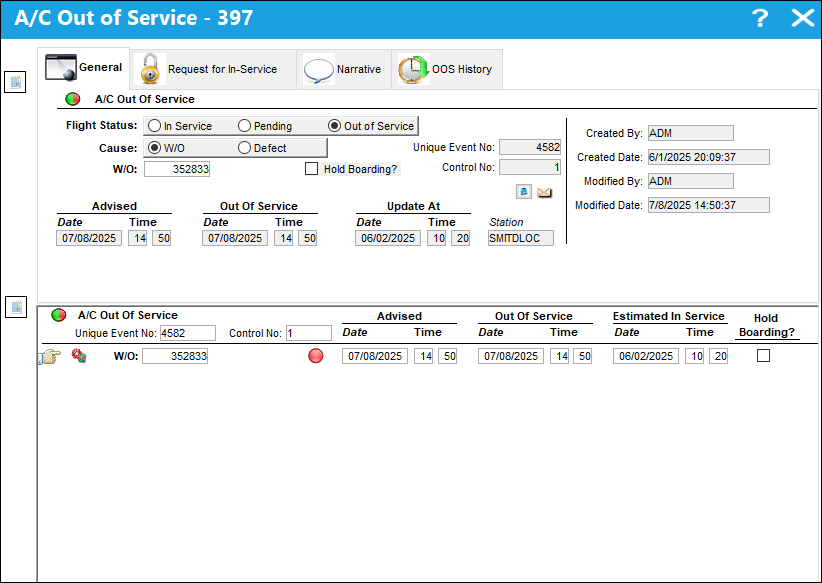Click the Advised hour field 14 in General
Screen dimensions: 822x583
pos(137,238)
